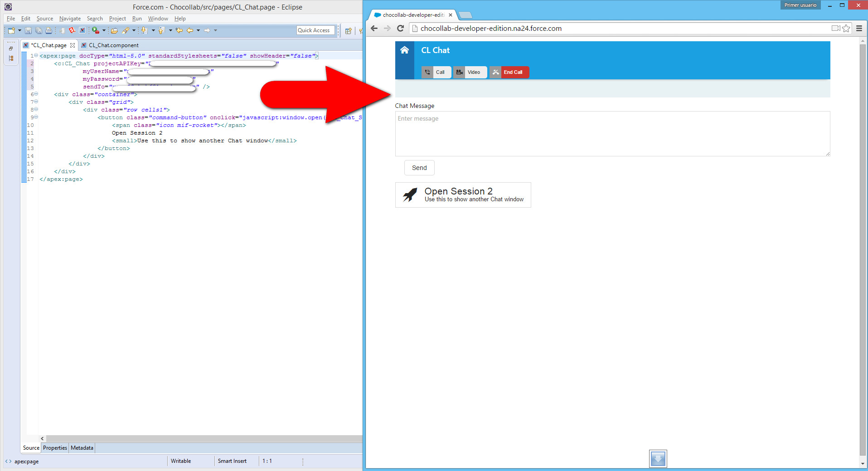Open the Navigate menu in Eclipse
Screen dimensions: 868x471
[70, 19]
